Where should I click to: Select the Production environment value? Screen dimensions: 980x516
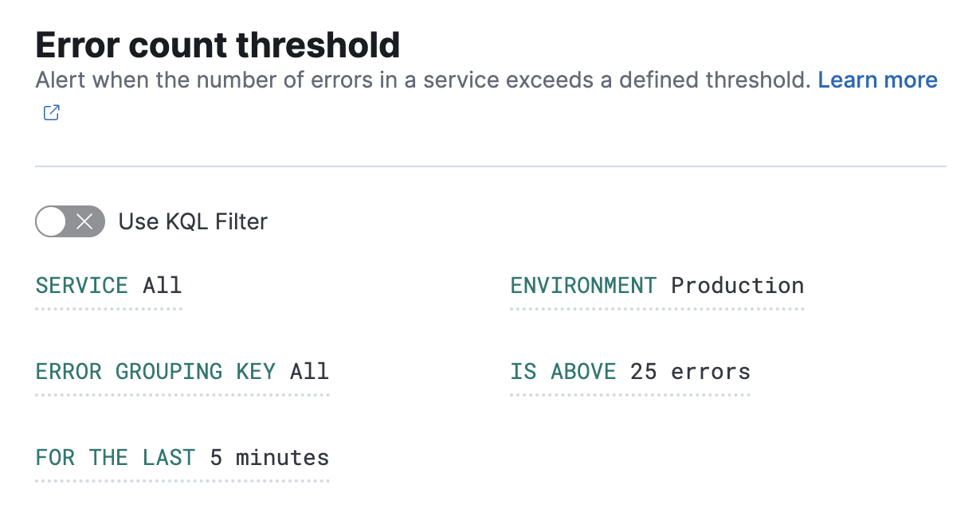tap(736, 285)
